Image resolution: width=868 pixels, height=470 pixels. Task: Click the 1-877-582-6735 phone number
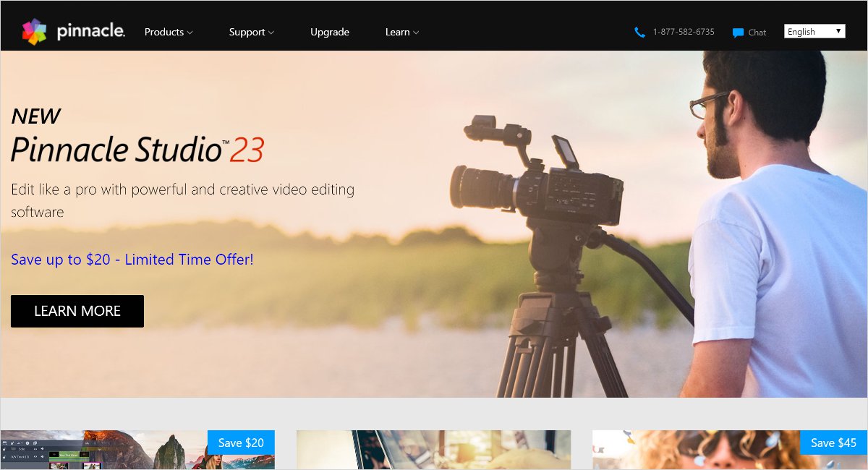[x=683, y=32]
